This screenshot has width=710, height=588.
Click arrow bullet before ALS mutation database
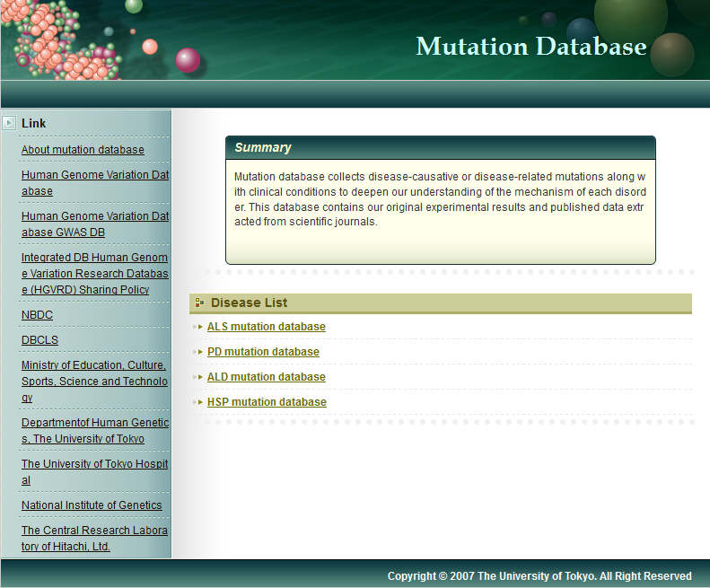click(x=198, y=327)
